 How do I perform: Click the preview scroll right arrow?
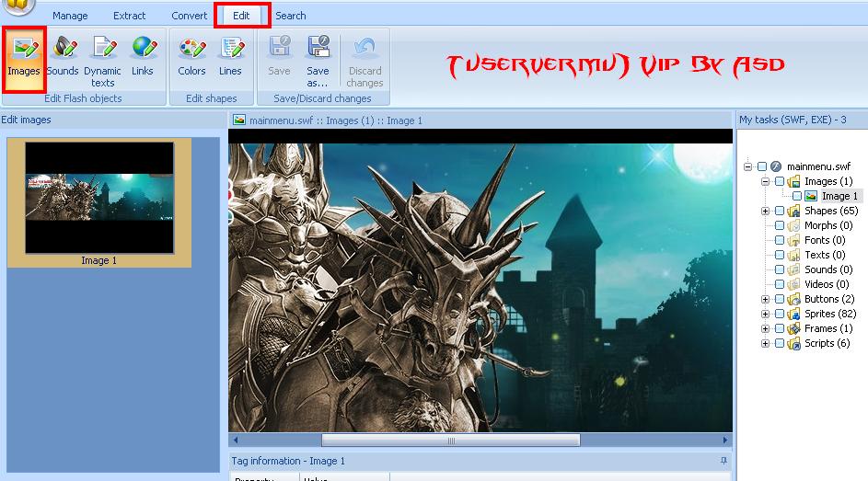pyautogui.click(x=725, y=441)
